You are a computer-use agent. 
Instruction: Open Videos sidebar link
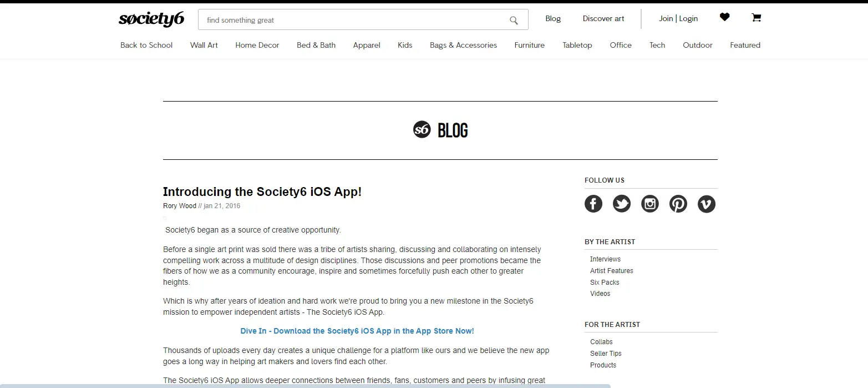click(x=600, y=294)
